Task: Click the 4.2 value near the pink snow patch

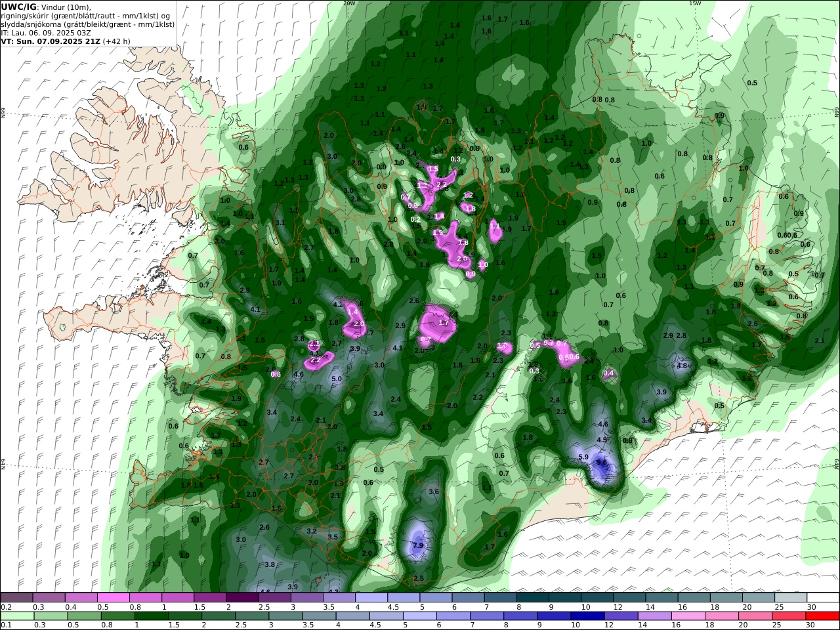Action: (339, 304)
